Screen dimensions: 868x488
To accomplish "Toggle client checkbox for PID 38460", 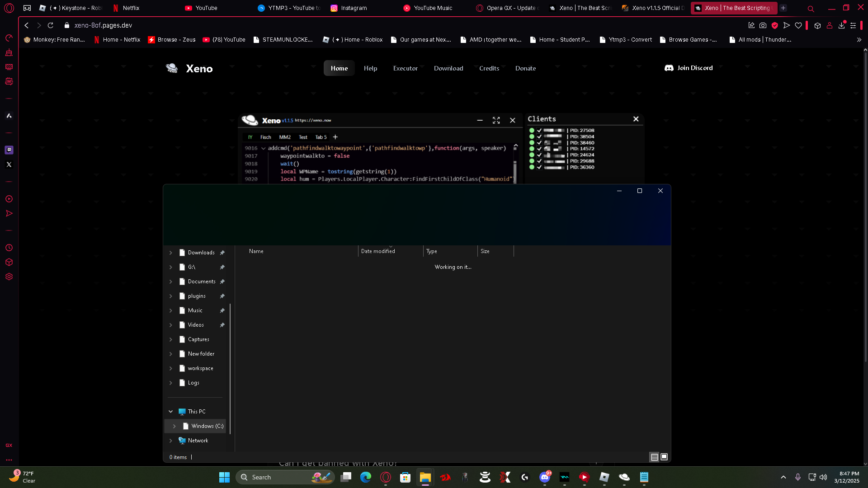I will [x=539, y=143].
